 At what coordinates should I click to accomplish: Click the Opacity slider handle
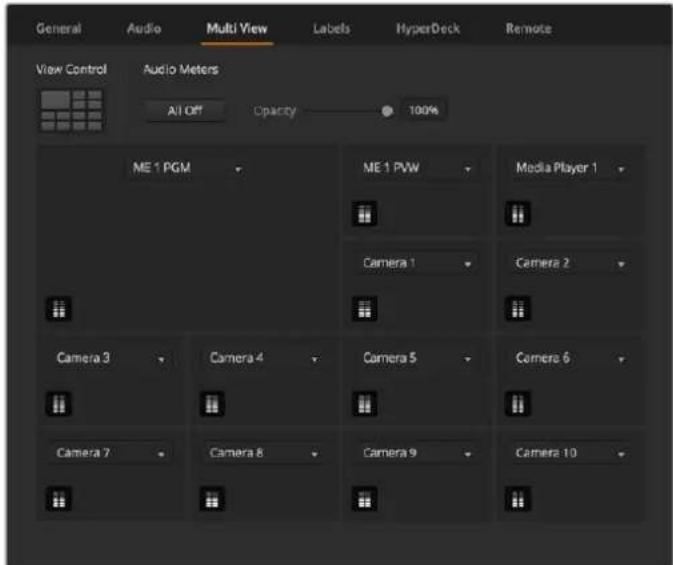(x=387, y=111)
